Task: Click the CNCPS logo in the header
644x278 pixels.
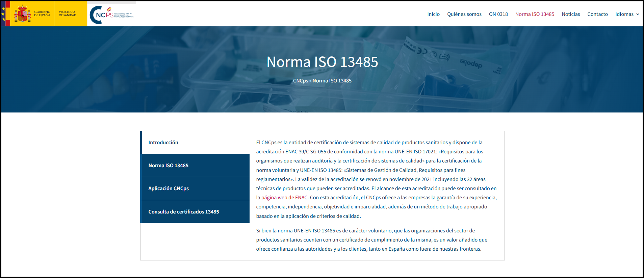Action: pos(112,15)
